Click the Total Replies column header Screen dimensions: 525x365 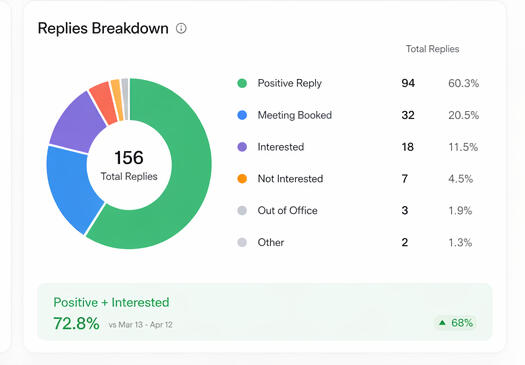click(x=432, y=49)
